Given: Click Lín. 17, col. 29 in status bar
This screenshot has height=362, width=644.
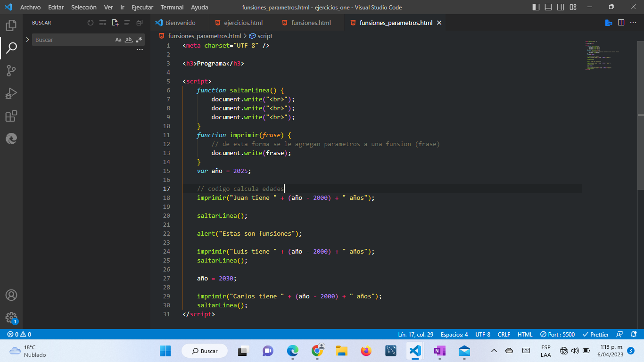Looking at the screenshot, I should (x=416, y=334).
